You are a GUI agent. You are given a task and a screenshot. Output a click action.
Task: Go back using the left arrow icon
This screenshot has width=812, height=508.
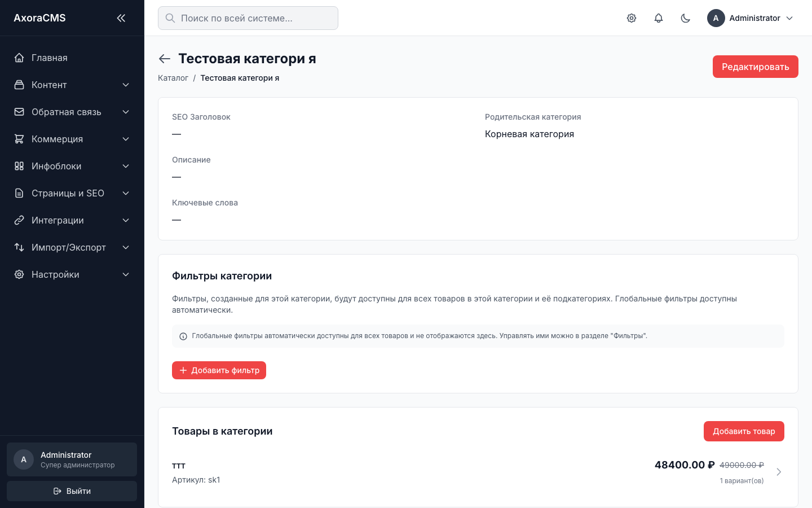tap(165, 59)
